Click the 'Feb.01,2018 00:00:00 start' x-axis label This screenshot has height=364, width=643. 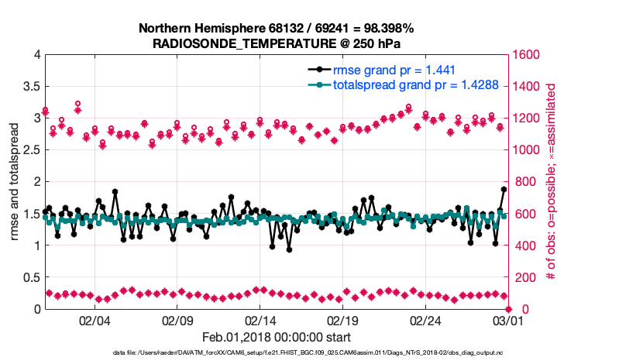coord(276,337)
